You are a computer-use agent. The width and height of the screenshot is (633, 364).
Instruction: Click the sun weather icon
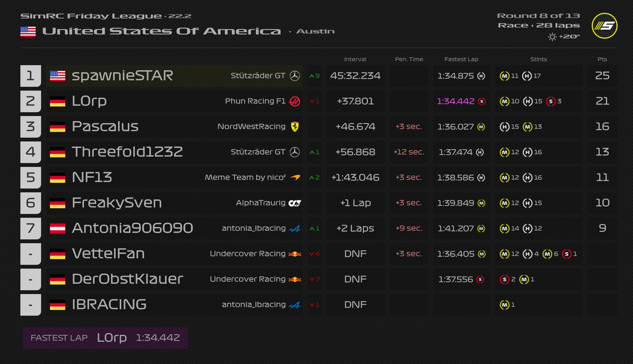[552, 37]
